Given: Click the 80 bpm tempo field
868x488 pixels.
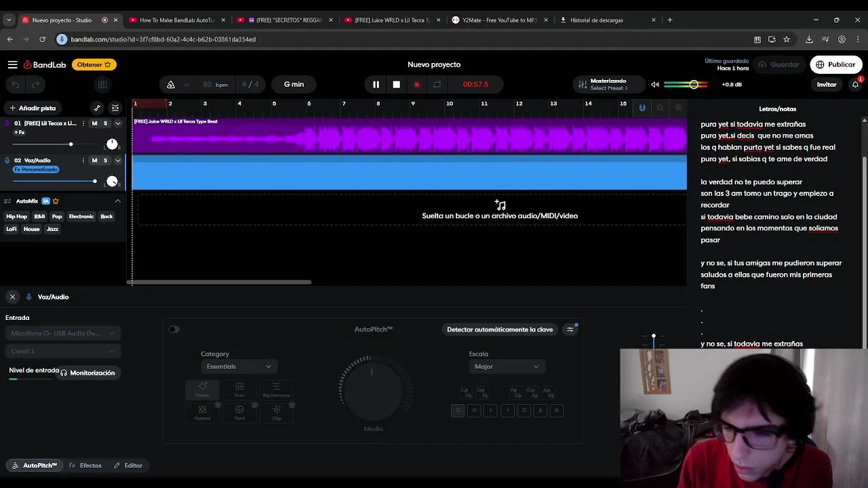Looking at the screenshot, I should point(215,85).
